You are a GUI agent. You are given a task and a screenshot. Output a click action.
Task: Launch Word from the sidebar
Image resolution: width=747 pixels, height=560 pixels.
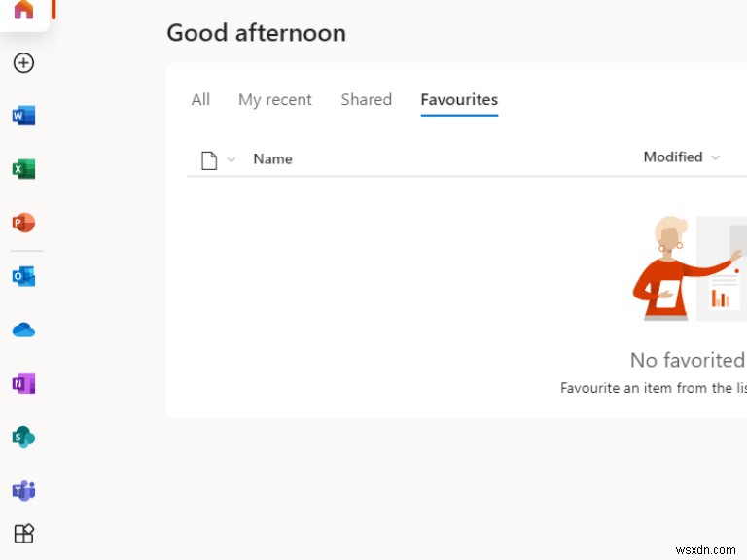click(x=23, y=117)
